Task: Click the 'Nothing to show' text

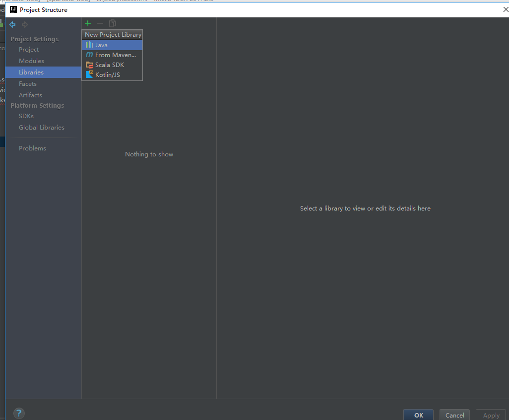Action: [149, 154]
